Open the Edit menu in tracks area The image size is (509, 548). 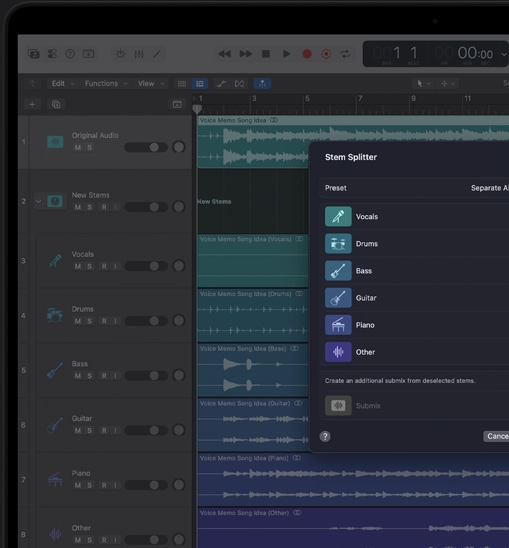(62, 84)
